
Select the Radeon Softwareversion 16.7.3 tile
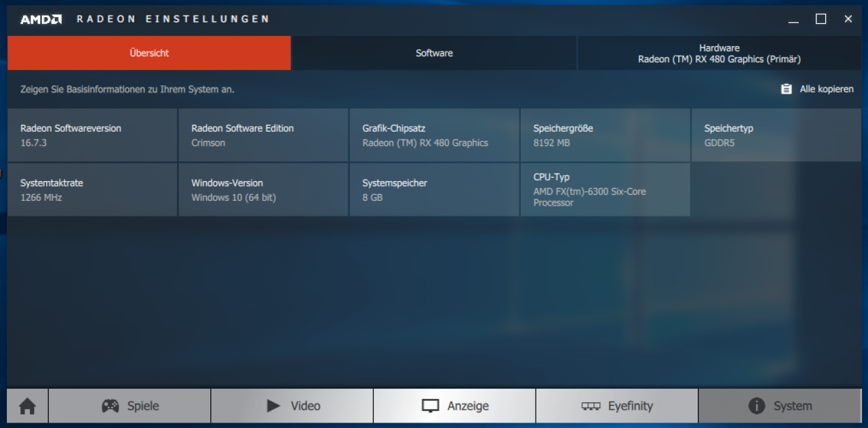92,135
